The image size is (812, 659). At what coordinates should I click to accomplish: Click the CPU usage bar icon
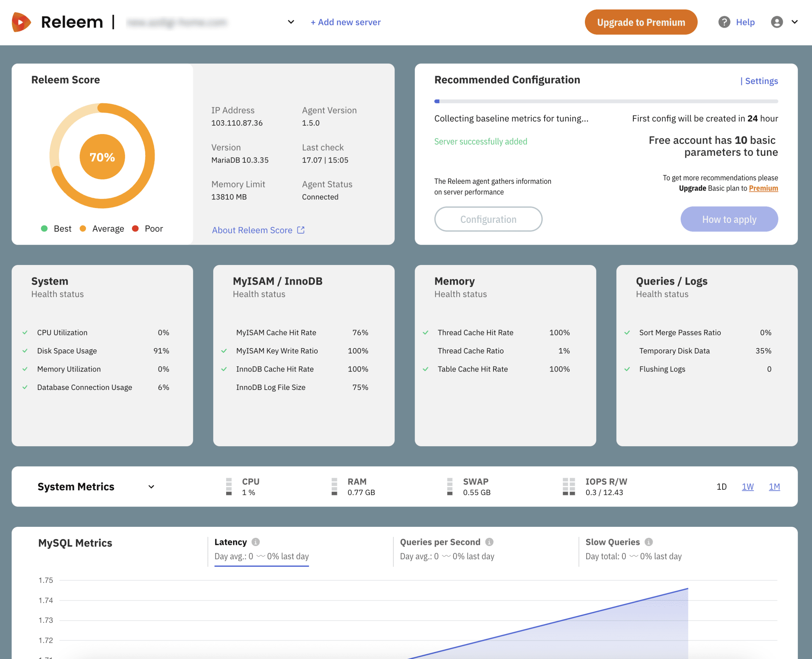pos(229,486)
